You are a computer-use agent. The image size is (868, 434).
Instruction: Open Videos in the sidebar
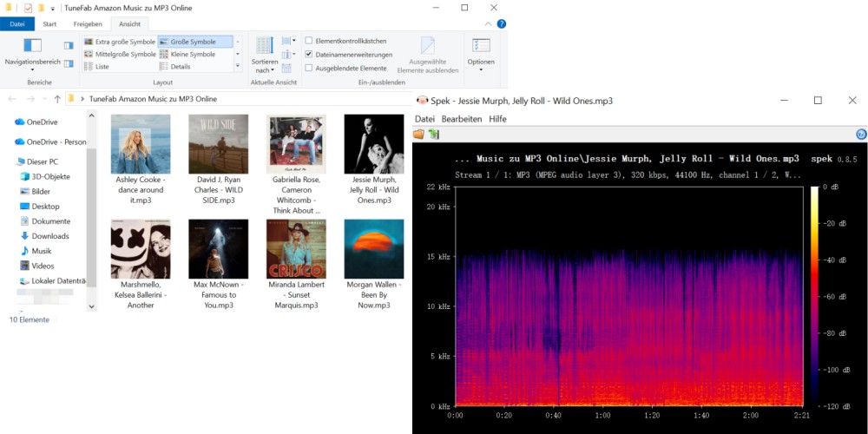(x=37, y=266)
